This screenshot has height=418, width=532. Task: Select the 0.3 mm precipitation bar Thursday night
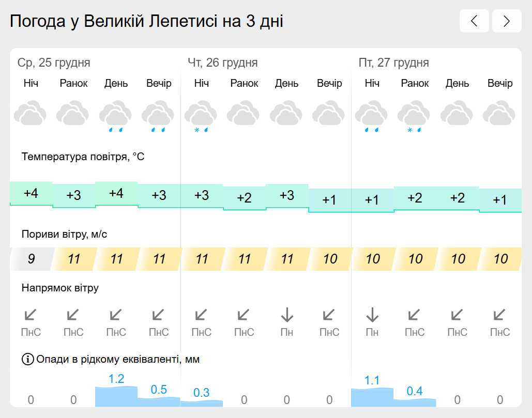202,403
